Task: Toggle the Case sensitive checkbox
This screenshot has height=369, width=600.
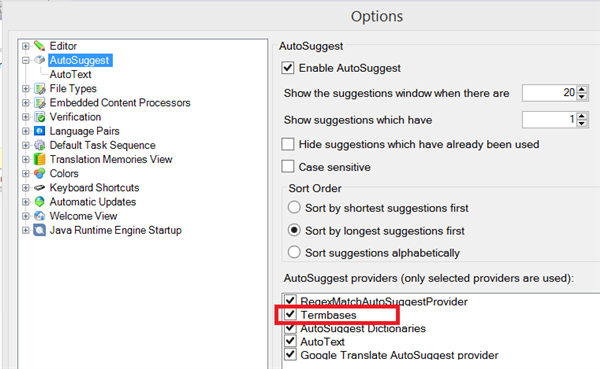Action: pyautogui.click(x=288, y=167)
